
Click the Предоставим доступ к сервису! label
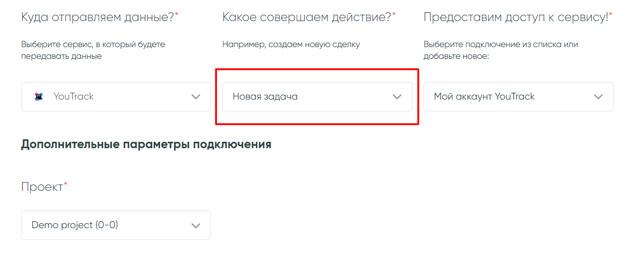pyautogui.click(x=515, y=17)
